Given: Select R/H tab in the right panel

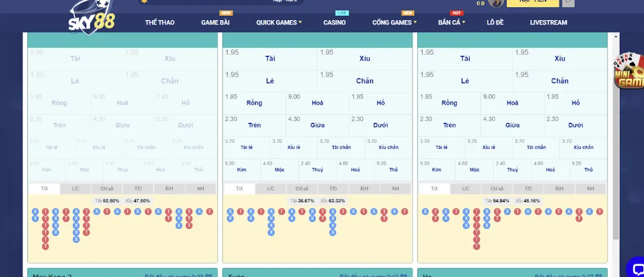Looking at the screenshot, I should tap(558, 189).
